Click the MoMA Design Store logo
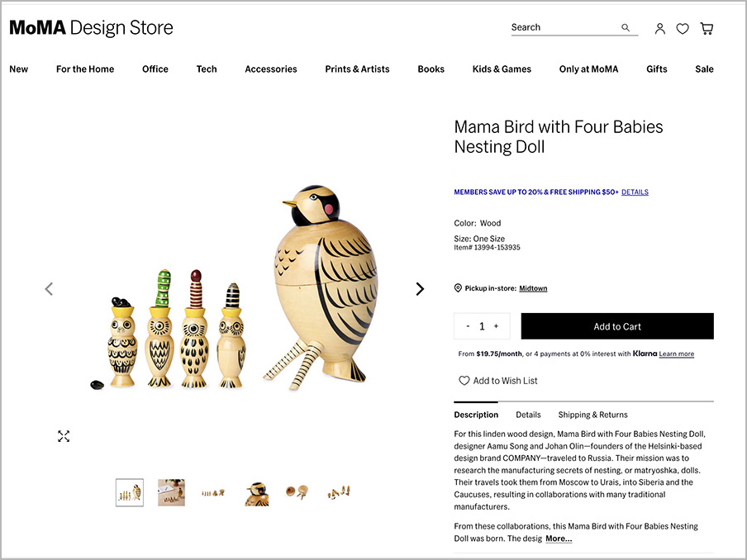The height and width of the screenshot is (560, 747). 91,28
